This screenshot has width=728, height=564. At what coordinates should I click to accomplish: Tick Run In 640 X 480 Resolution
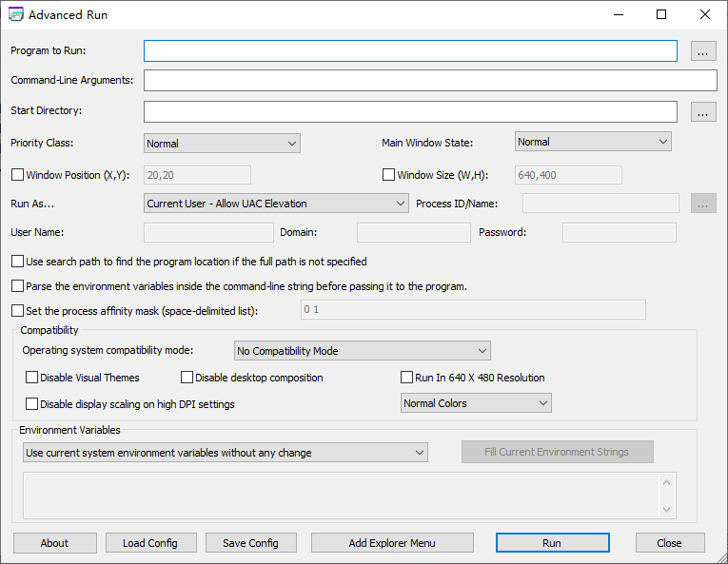[407, 378]
